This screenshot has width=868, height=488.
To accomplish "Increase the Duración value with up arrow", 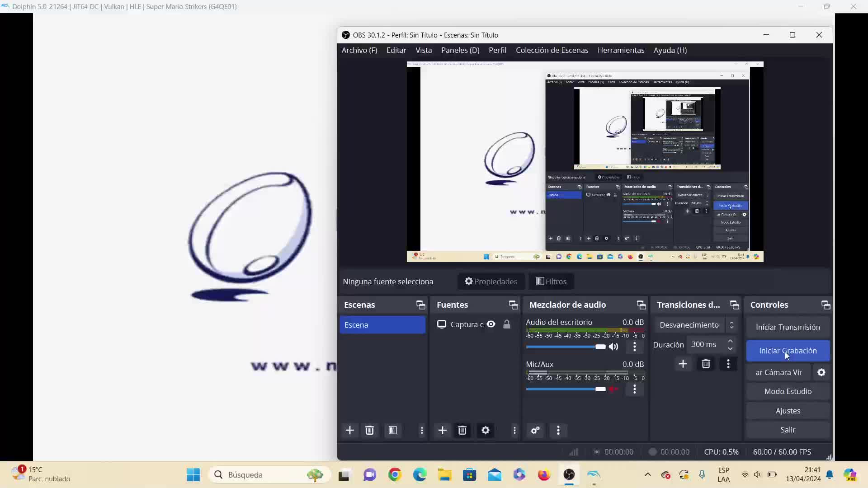I will (x=730, y=340).
